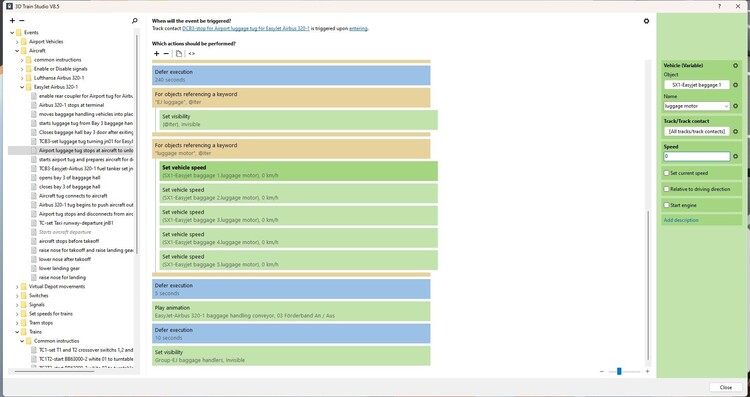Check the Start engine option
Image resolution: width=750 pixels, height=397 pixels.
click(666, 205)
